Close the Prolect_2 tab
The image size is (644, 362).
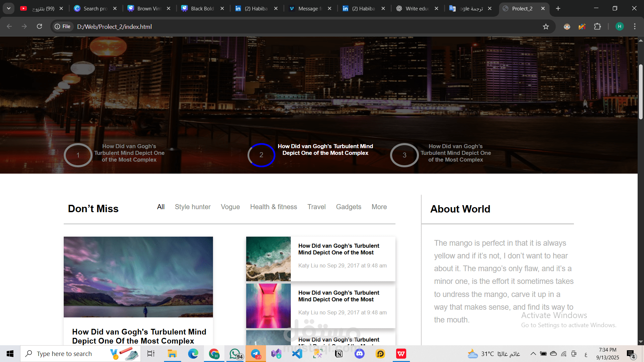click(x=543, y=8)
